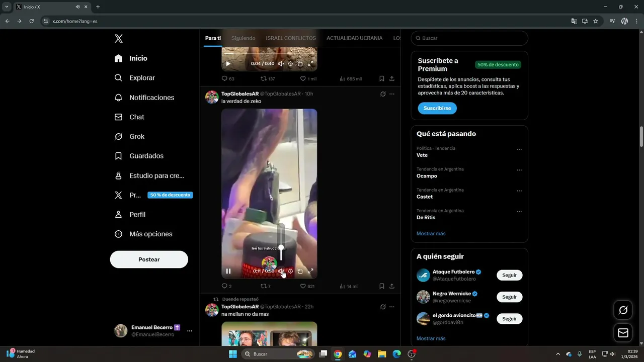
Task: Follow Ataque Futbolero
Action: point(509,275)
